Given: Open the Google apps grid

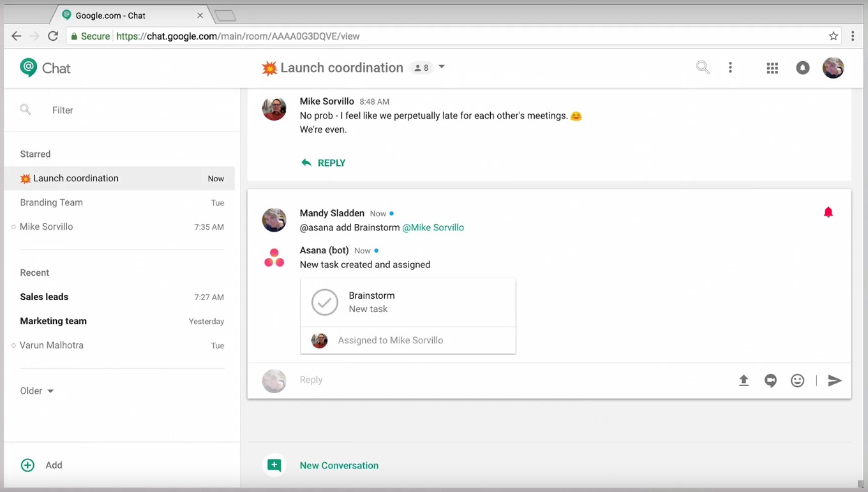Looking at the screenshot, I should pos(772,68).
